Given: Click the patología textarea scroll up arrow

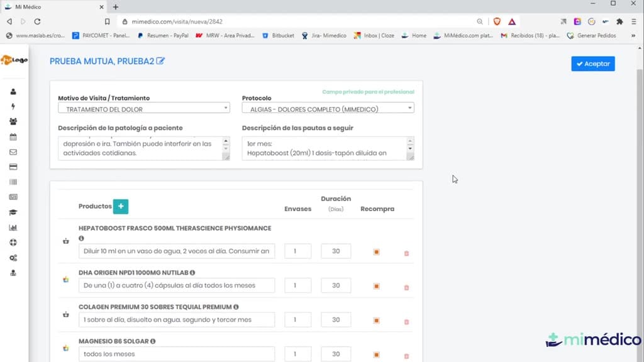Looking at the screenshot, I should 226,141.
